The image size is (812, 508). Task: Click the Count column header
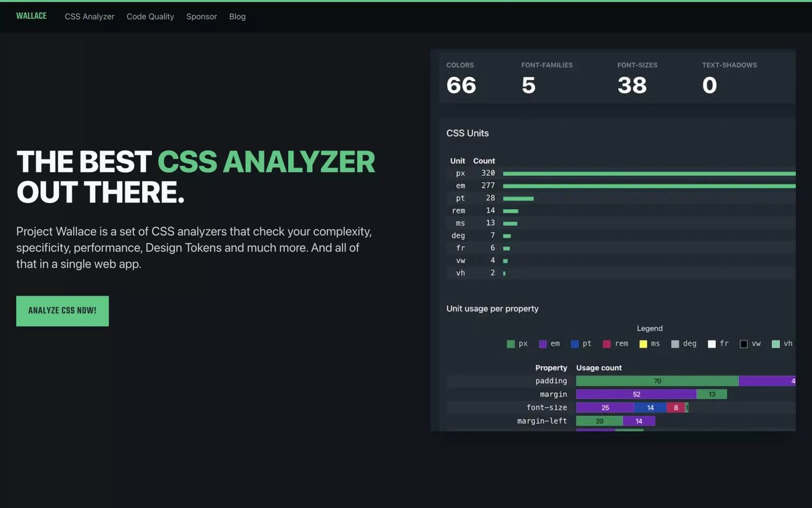(484, 161)
